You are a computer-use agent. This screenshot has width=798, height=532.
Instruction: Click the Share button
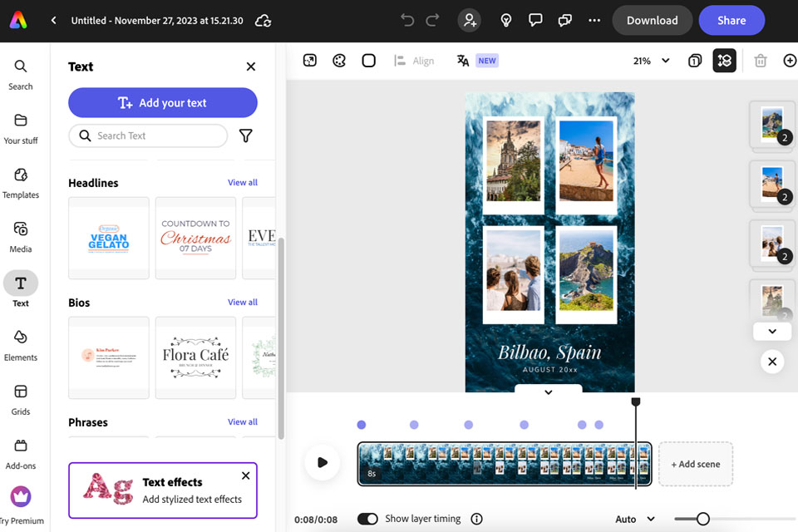[x=731, y=20]
